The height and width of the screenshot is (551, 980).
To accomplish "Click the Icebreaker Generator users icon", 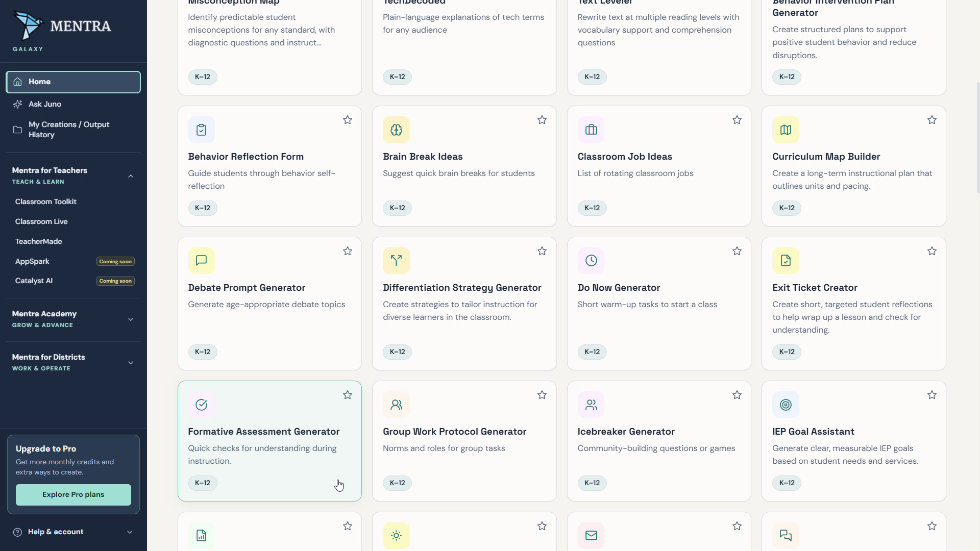I will [591, 405].
